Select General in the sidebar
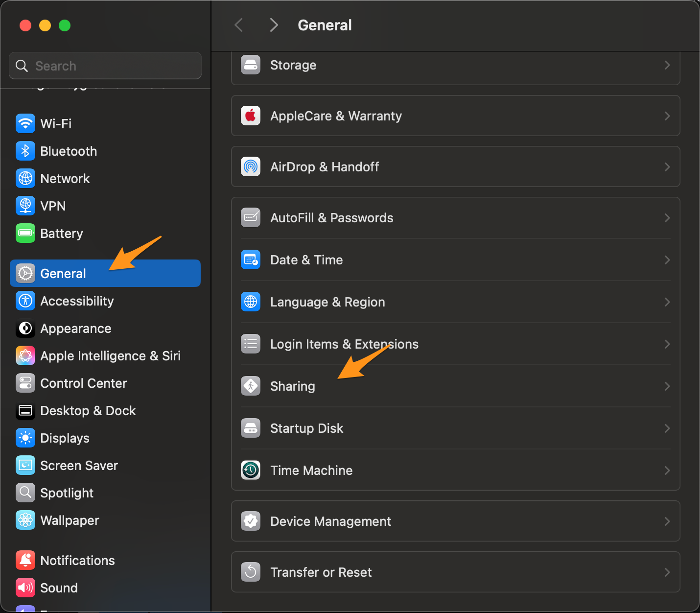Screen dimensions: 700x613 63,273
